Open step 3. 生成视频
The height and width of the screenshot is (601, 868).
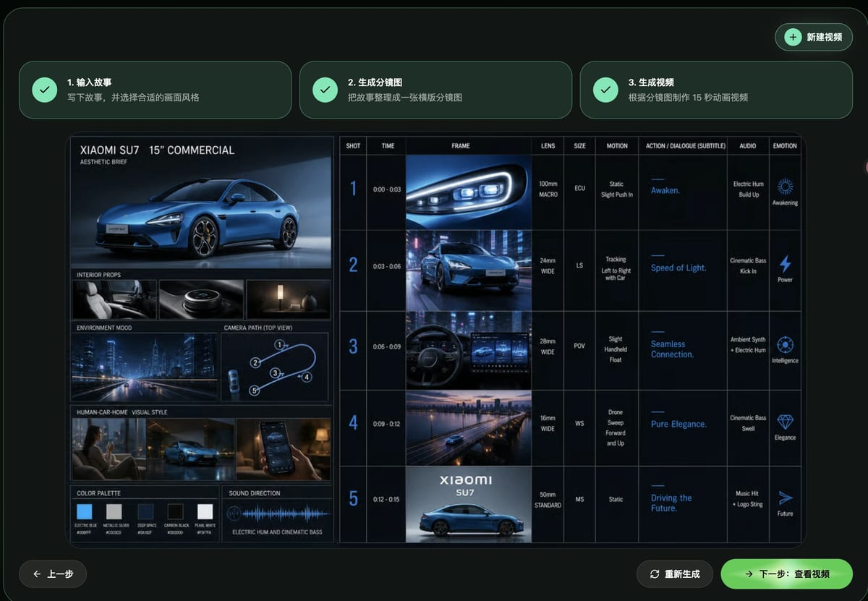(716, 90)
